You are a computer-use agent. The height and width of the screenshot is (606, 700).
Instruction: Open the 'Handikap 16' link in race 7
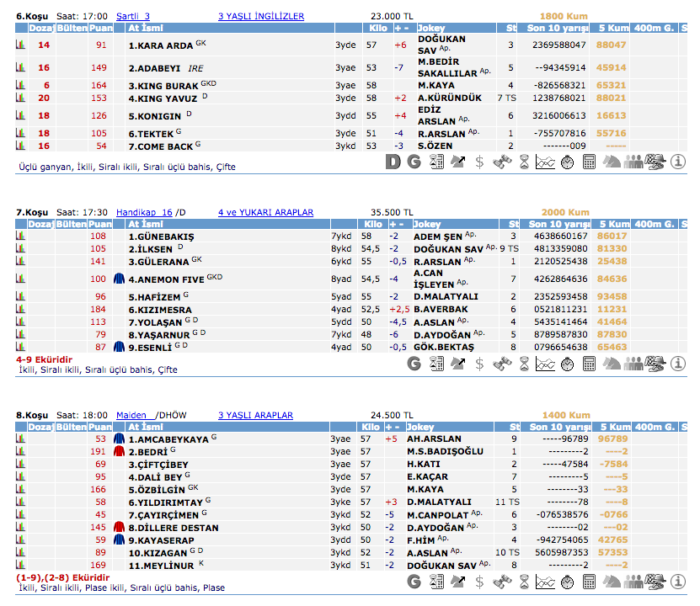tap(143, 212)
